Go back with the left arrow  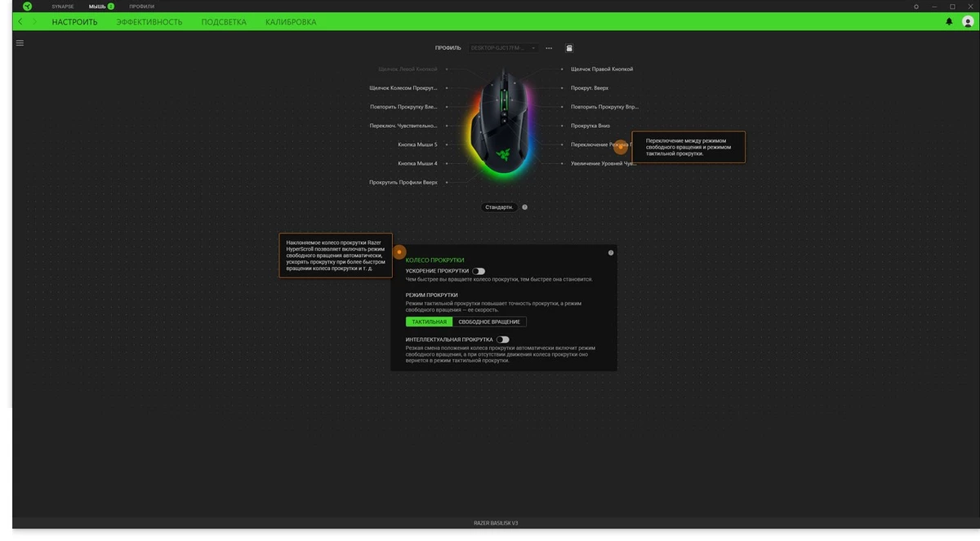click(20, 22)
